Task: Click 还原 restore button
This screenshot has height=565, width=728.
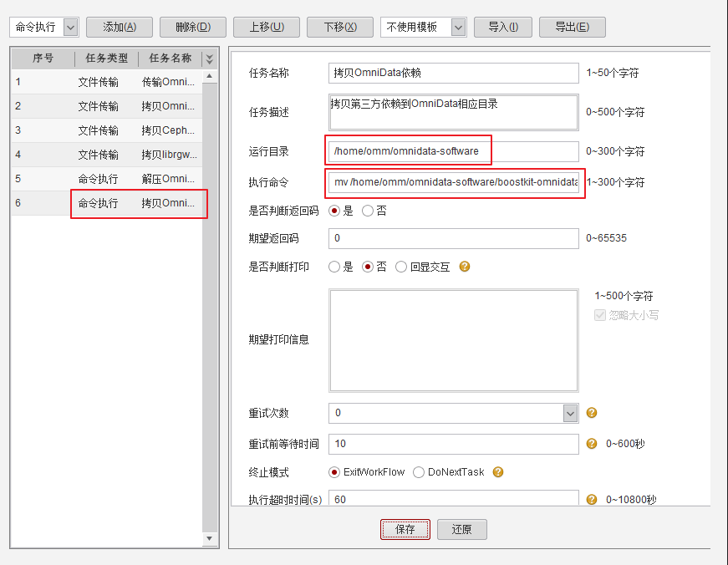Action: (x=462, y=529)
